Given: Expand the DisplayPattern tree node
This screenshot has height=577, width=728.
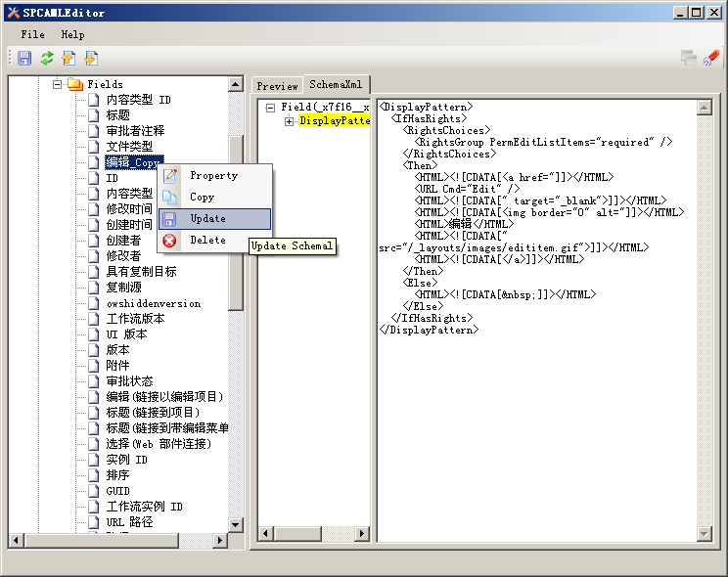Looking at the screenshot, I should [290, 121].
